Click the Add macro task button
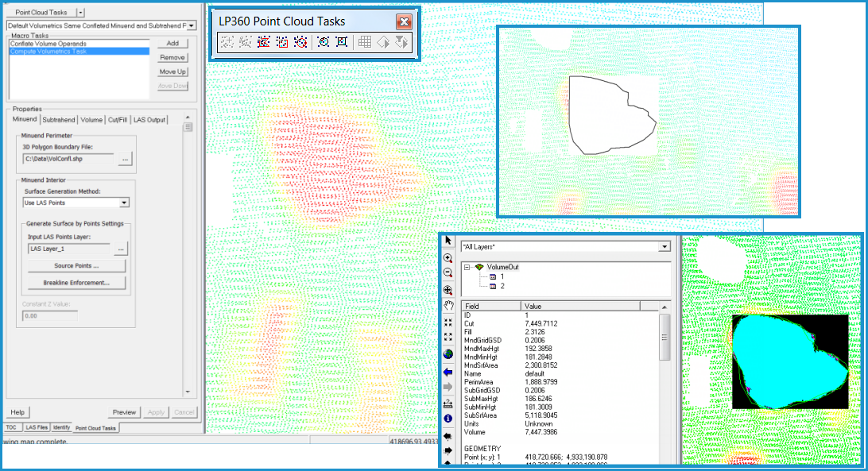 (172, 43)
